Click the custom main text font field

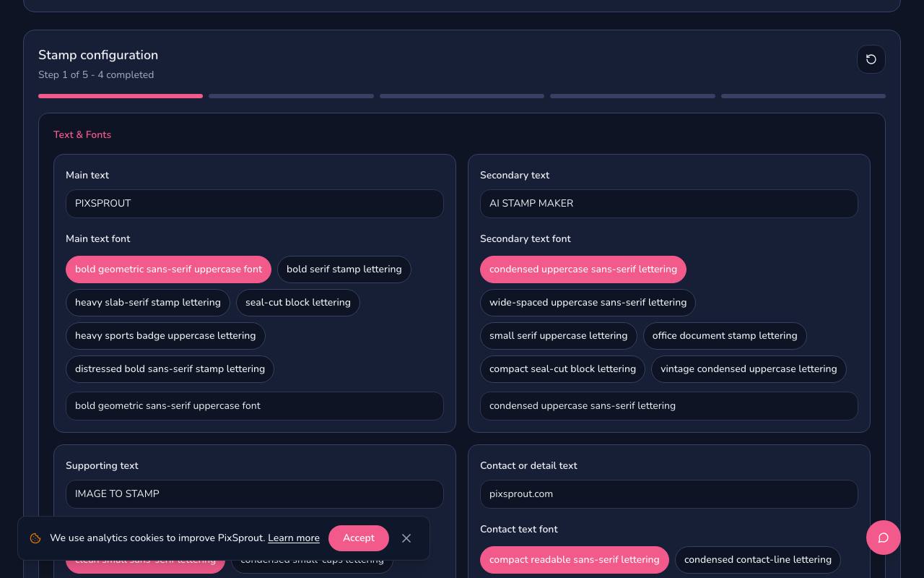(x=255, y=406)
